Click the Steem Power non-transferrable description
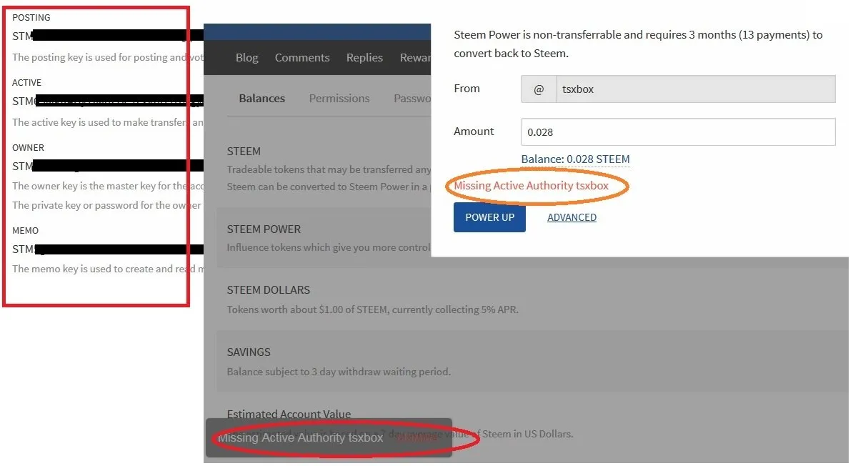 [x=638, y=44]
